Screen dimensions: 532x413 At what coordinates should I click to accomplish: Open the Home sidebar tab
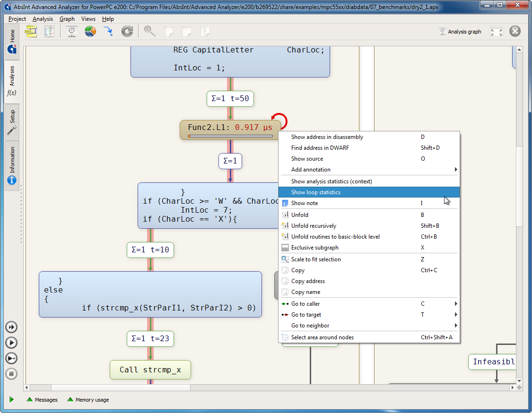pyautogui.click(x=12, y=42)
